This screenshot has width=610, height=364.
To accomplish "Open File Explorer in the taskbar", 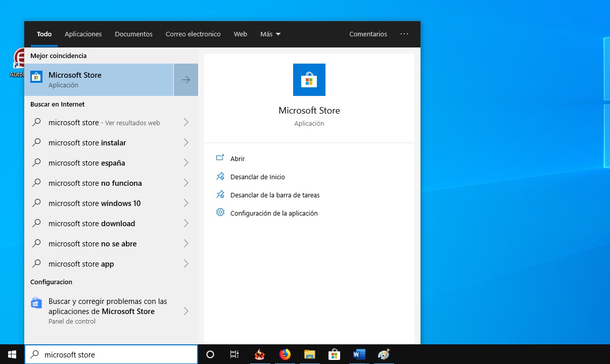I will point(309,354).
